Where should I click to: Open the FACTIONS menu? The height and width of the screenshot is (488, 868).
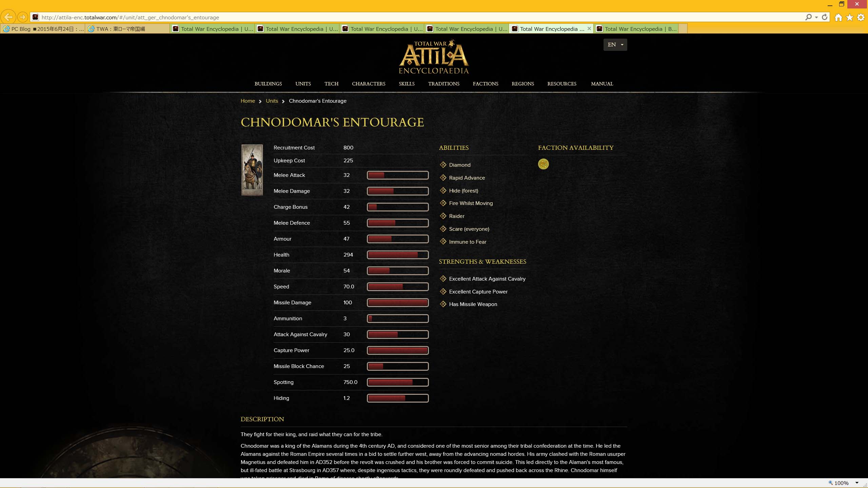486,84
